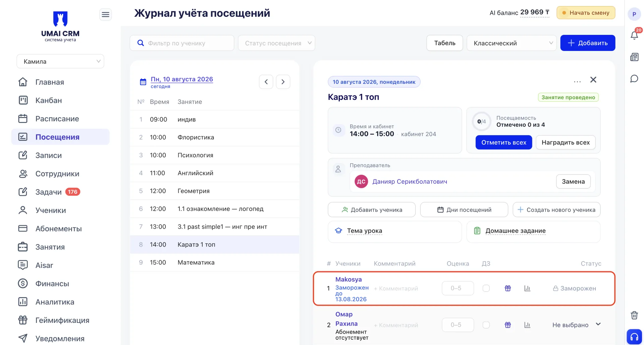The width and height of the screenshot is (644, 345).
Task: Open Канбан in sidebar
Action: 60,100
